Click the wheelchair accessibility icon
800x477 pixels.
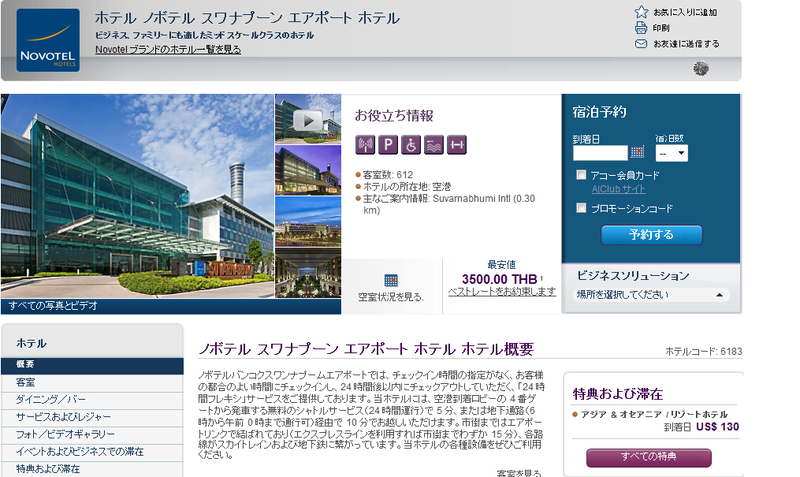click(411, 145)
